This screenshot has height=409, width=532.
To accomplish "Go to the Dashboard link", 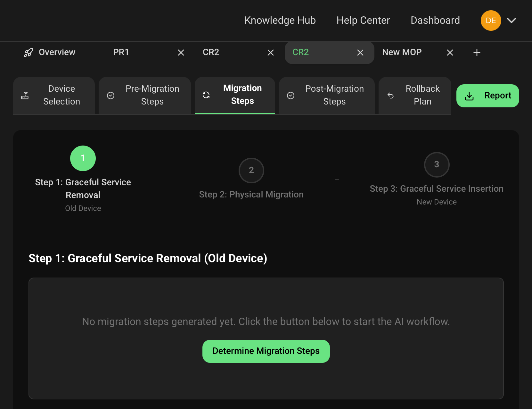I will (x=435, y=20).
